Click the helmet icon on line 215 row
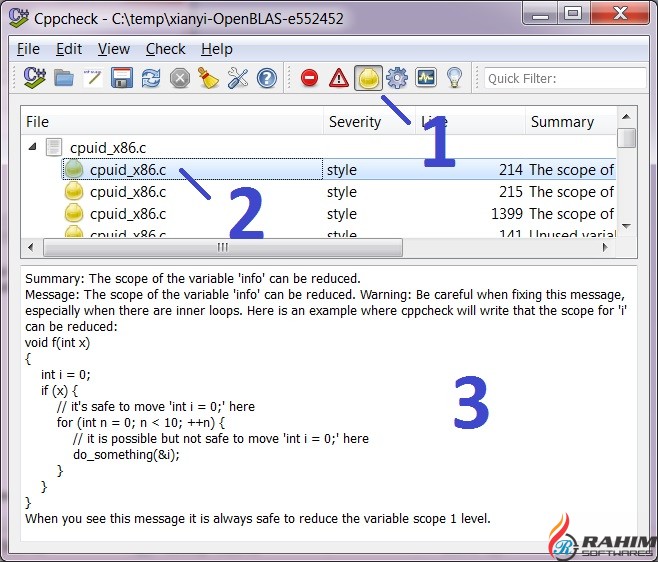Screen dimensions: 658x562 [74, 192]
